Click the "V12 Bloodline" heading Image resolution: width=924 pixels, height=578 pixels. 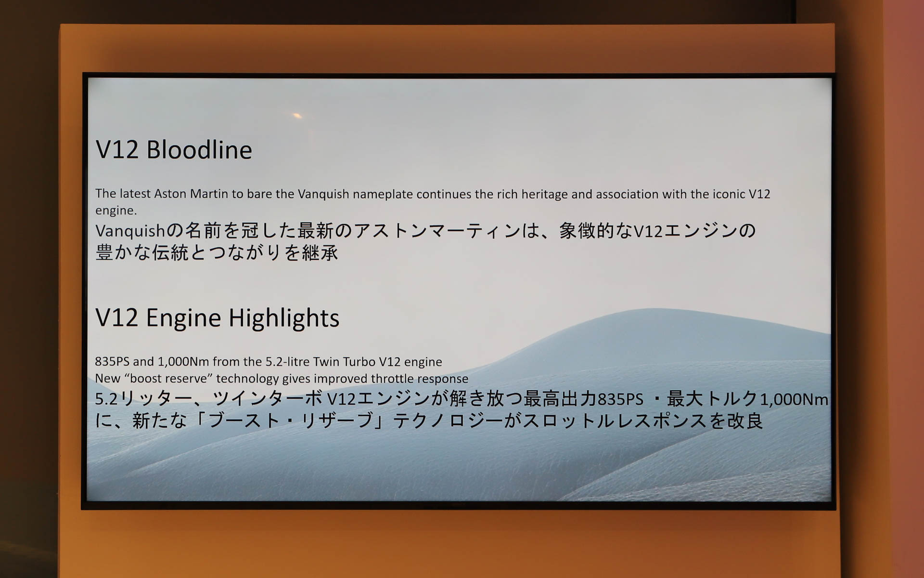(x=174, y=150)
